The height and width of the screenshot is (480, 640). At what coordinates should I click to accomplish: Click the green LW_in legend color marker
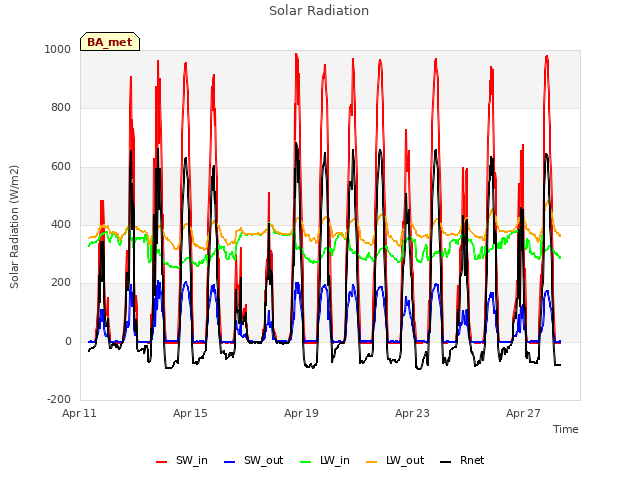tap(306, 462)
